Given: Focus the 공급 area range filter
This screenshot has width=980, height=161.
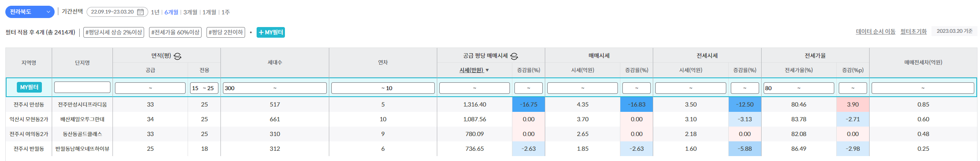Looking at the screenshot, I should click(x=150, y=88).
